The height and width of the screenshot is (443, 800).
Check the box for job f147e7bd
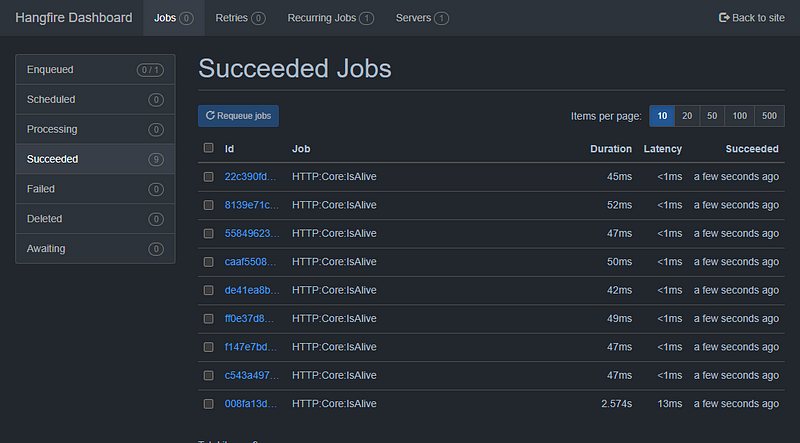point(208,347)
